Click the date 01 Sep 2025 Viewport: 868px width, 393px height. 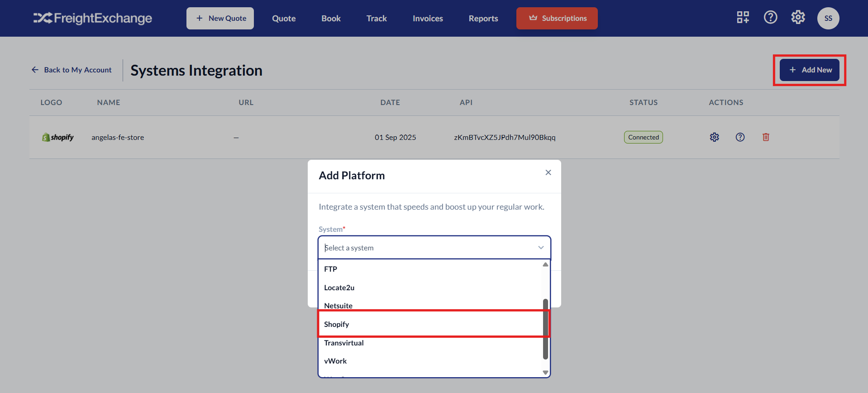tap(395, 137)
